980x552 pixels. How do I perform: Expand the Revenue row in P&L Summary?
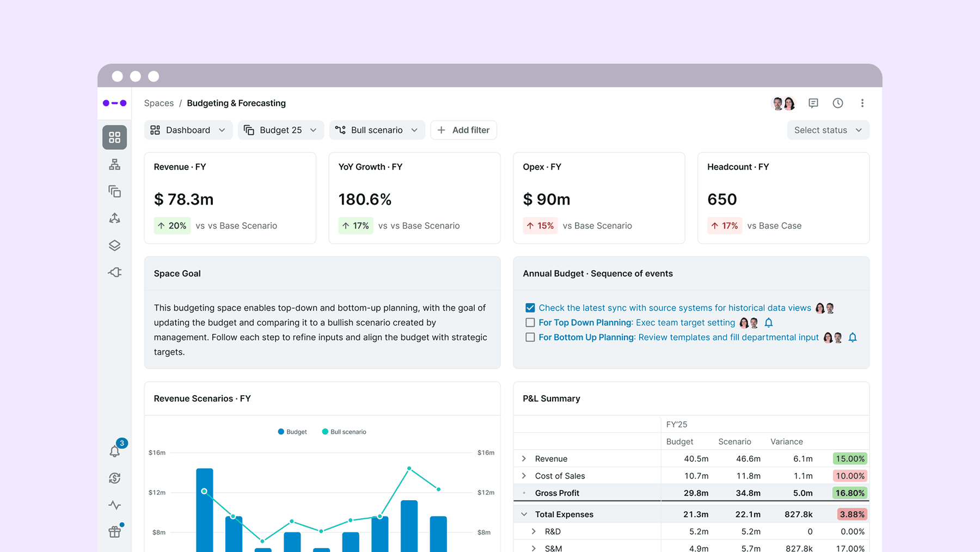(x=524, y=458)
